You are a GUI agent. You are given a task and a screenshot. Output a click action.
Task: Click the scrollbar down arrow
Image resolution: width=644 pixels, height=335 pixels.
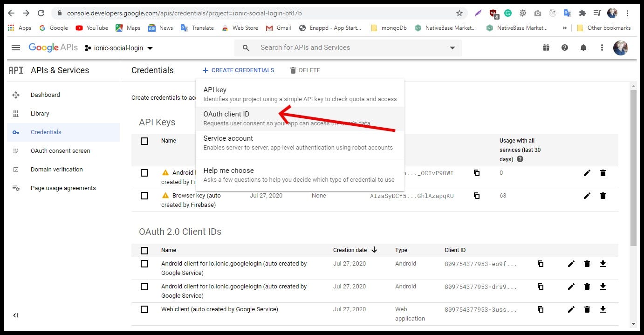point(633,324)
